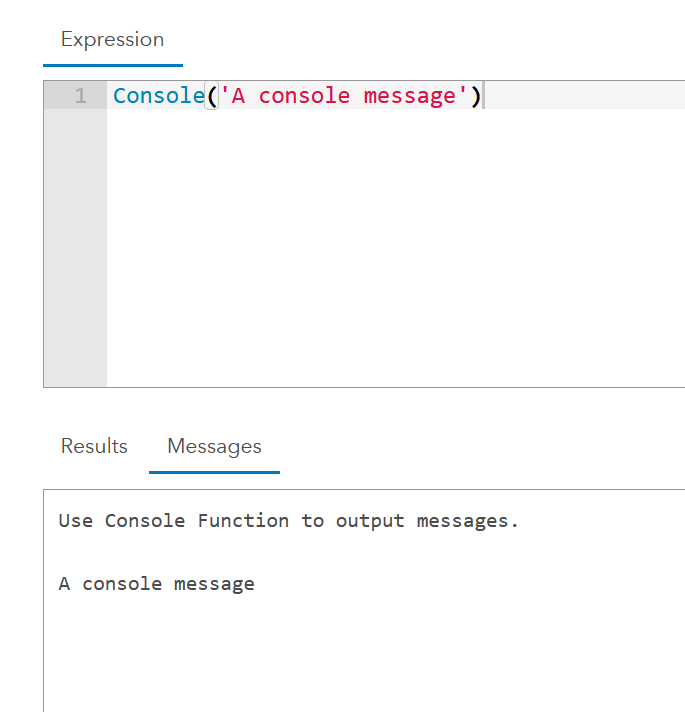Screen dimensions: 685x712
Task: Open the Results tab
Action: [94, 446]
